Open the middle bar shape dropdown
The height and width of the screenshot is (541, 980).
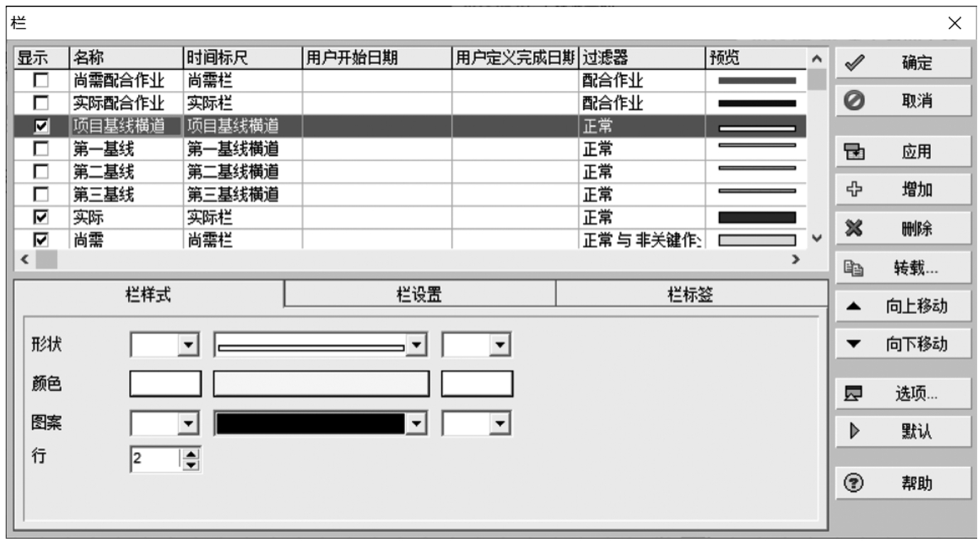416,346
